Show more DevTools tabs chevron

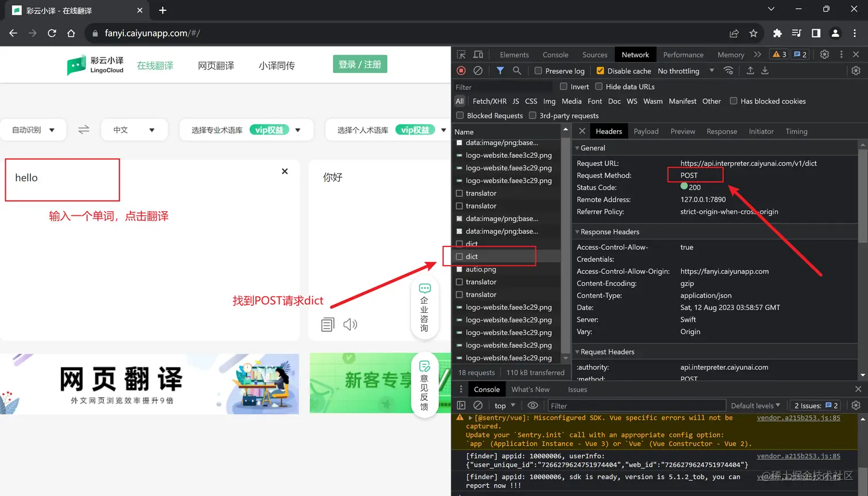[757, 55]
